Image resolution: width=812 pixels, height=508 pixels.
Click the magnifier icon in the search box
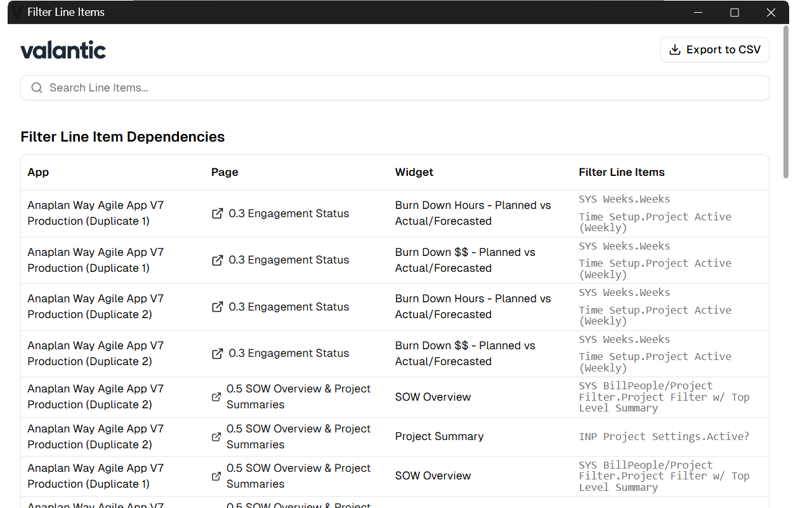(37, 88)
